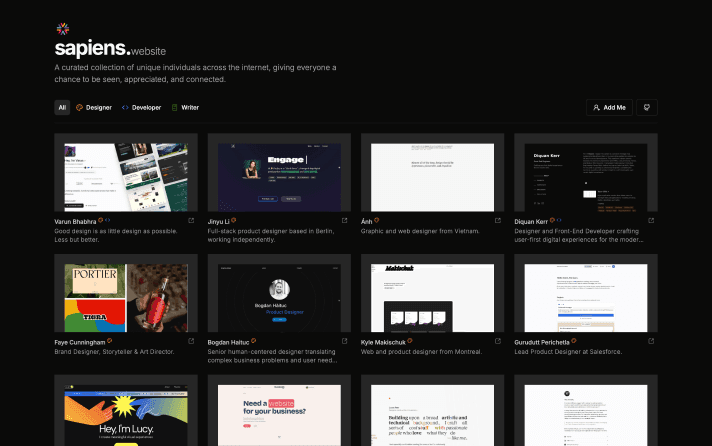Open Diquan Kerr's dark website thumbnail

pos(586,173)
